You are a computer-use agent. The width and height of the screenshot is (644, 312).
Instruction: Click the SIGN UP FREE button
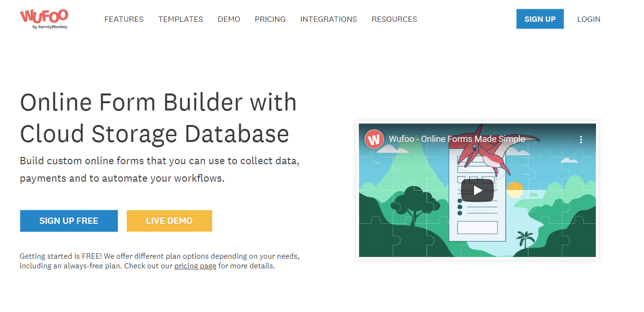(69, 221)
